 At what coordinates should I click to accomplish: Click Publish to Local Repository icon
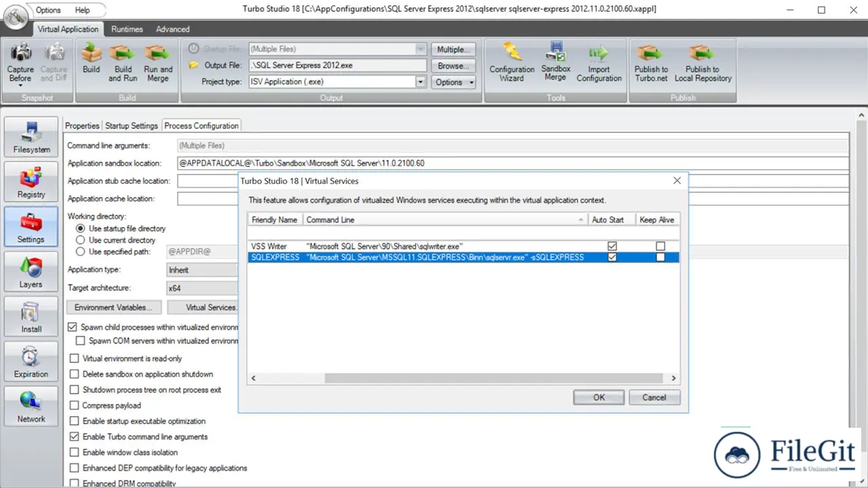click(703, 53)
